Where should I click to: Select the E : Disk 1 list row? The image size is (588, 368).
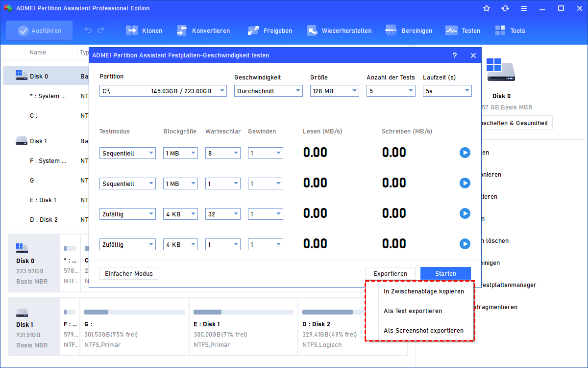point(46,200)
